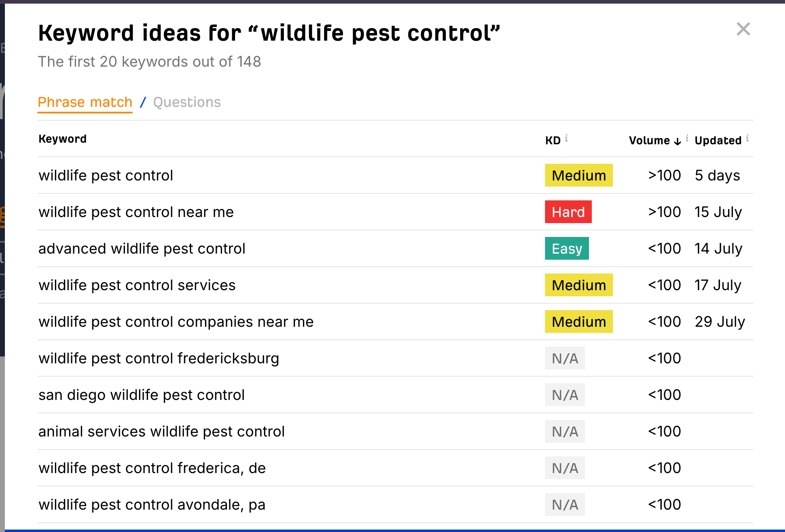The height and width of the screenshot is (532, 785).
Task: Select the Phrase match tab
Action: 85,102
